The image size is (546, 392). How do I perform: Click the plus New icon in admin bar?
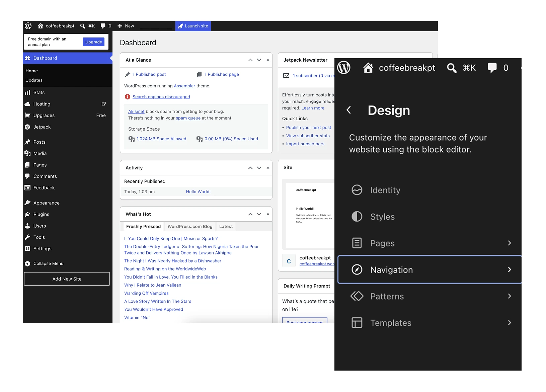click(120, 26)
